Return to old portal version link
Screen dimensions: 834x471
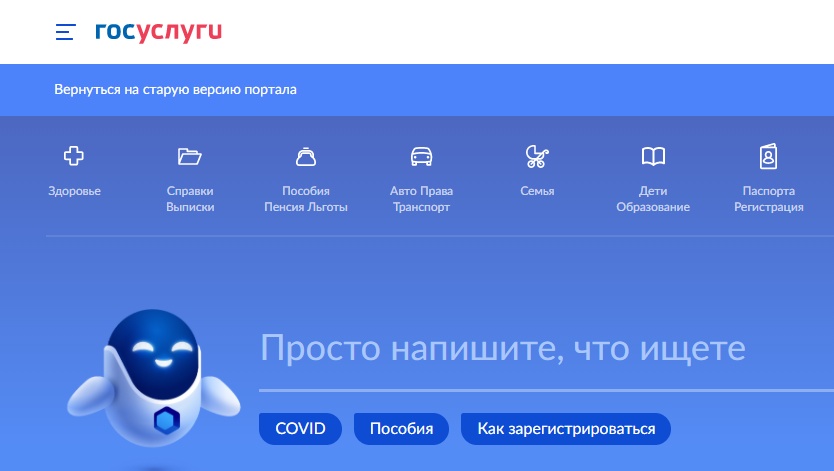point(175,90)
